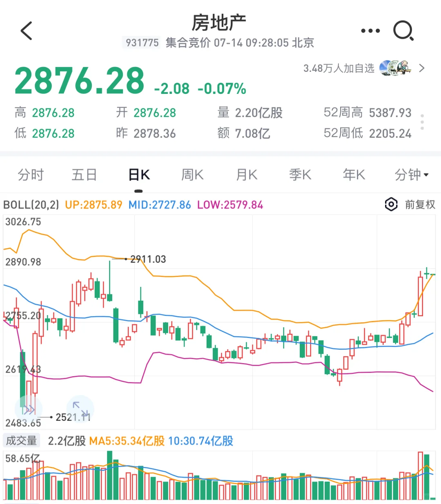
Task: Tap the double-arrow scroll chart icon
Action: 29,409
